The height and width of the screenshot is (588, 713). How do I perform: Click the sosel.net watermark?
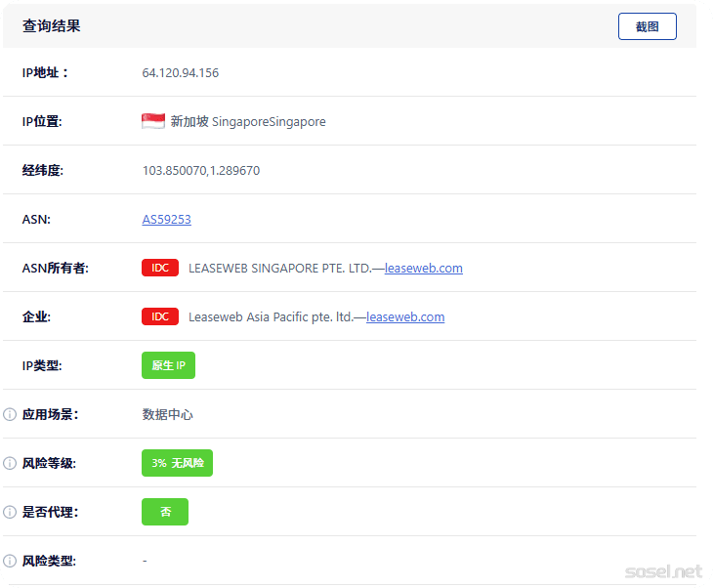(x=663, y=570)
